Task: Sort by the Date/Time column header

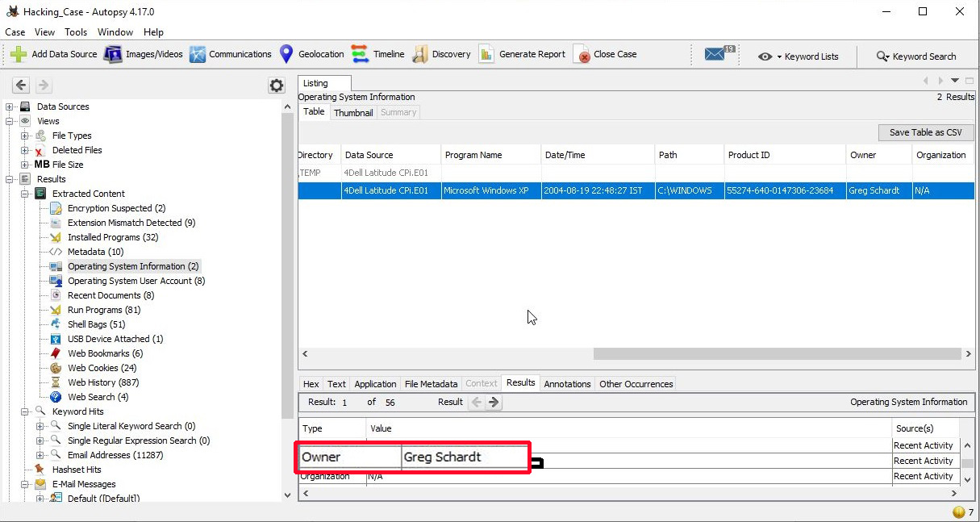Action: (597, 155)
